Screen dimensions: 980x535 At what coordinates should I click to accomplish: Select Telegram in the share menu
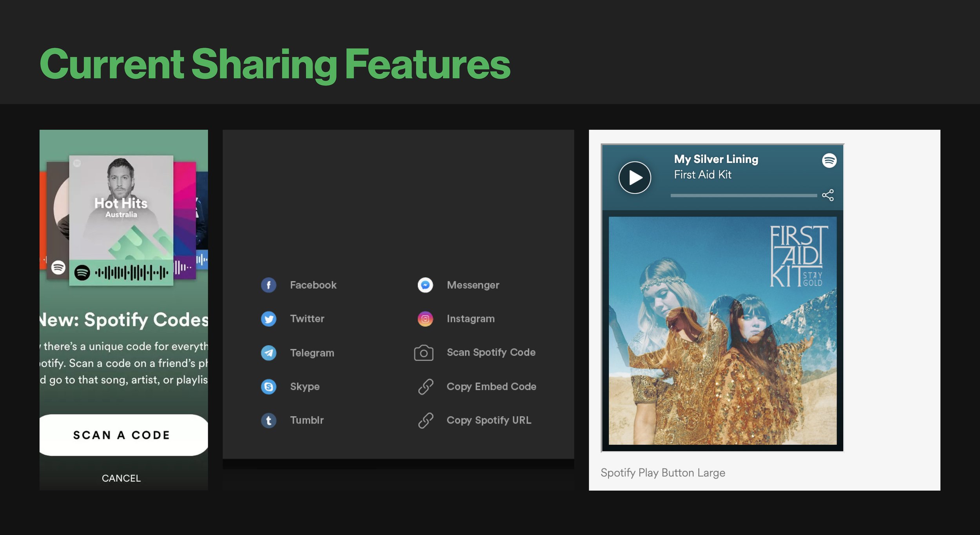(x=312, y=353)
